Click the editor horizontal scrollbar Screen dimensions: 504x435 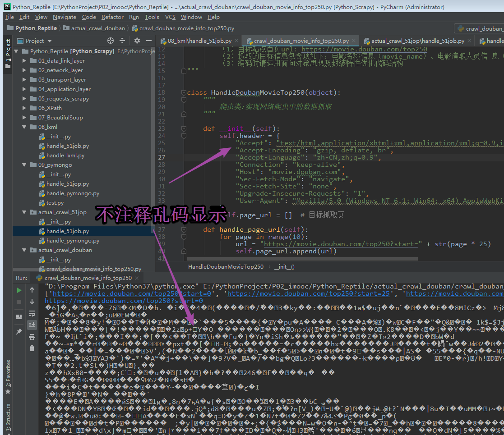302,258
